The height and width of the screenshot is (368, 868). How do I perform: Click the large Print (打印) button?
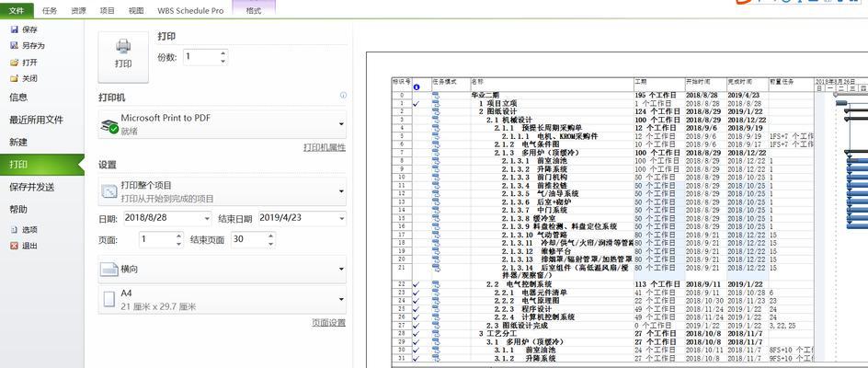coord(123,57)
